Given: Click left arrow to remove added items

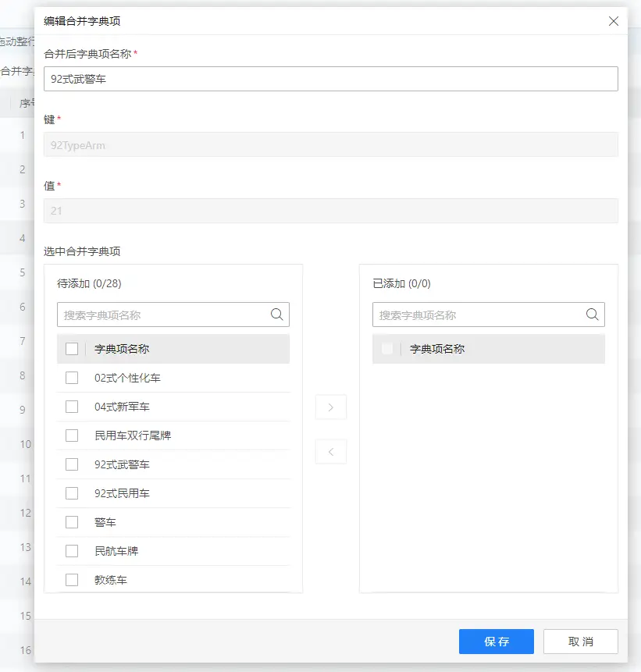Looking at the screenshot, I should click(330, 451).
